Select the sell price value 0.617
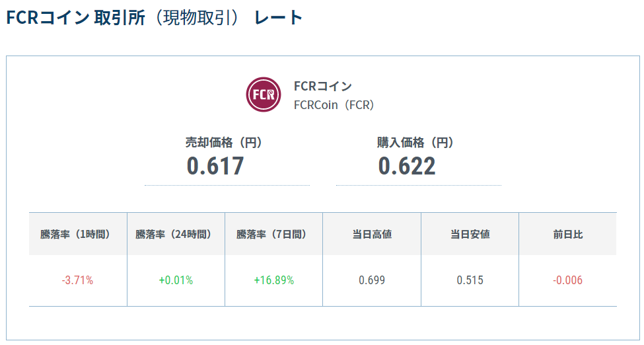The height and width of the screenshot is (345, 644). click(215, 166)
